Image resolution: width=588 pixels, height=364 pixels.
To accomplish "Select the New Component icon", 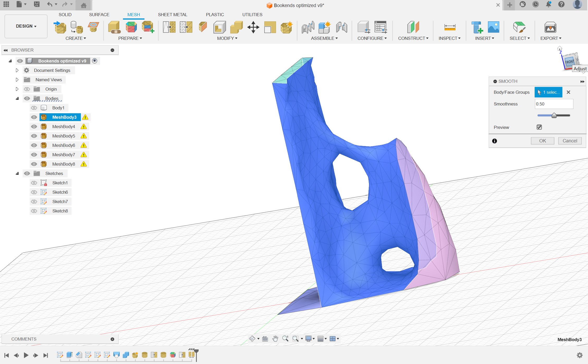I will point(324,27).
